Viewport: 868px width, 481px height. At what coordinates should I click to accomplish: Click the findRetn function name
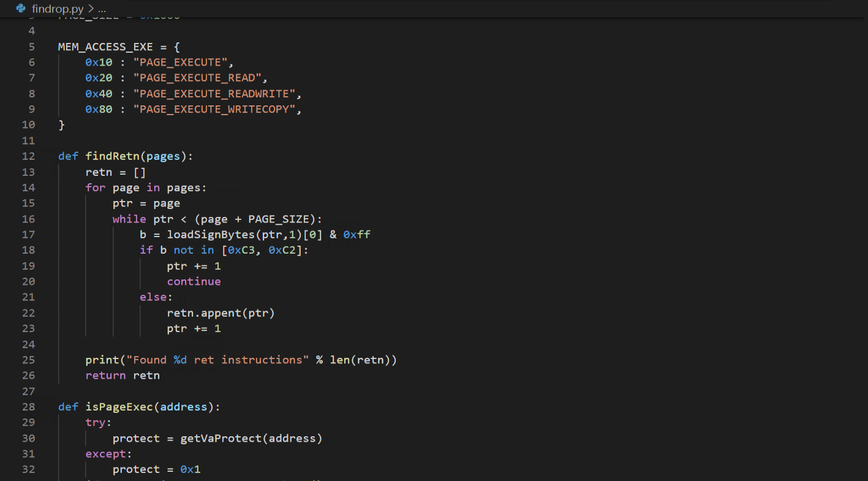[x=112, y=156]
